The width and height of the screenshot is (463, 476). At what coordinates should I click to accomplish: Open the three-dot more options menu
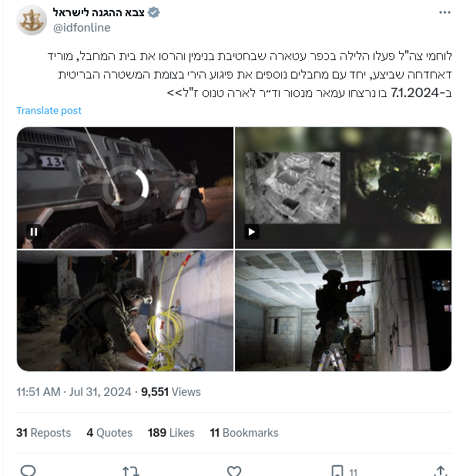[445, 12]
